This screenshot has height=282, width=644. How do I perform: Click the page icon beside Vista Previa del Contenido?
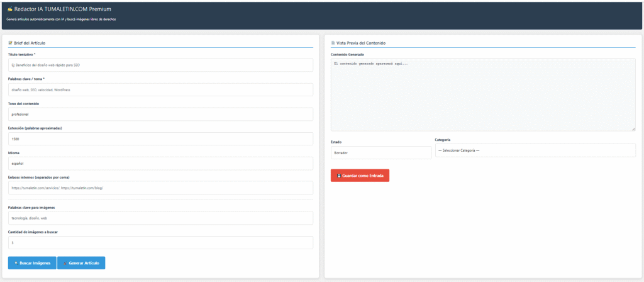(333, 43)
